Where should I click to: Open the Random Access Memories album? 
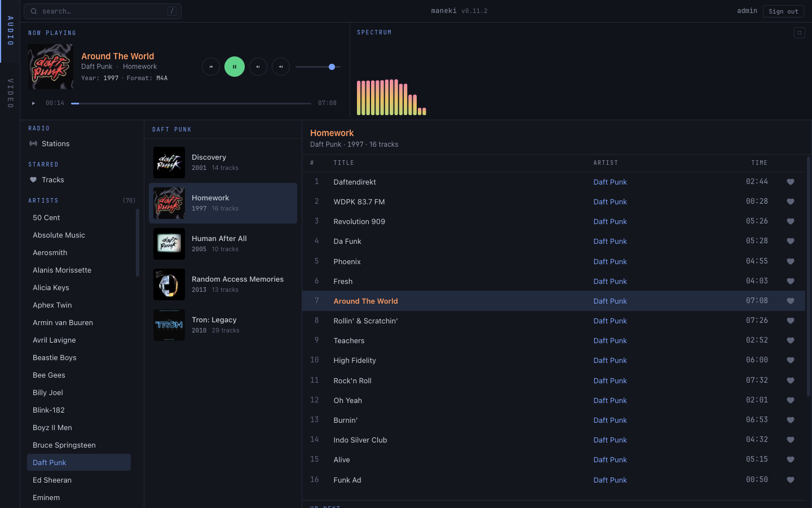click(223, 284)
